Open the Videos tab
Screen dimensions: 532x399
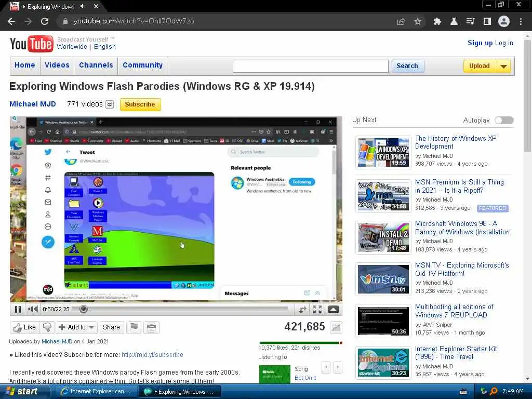coord(57,65)
